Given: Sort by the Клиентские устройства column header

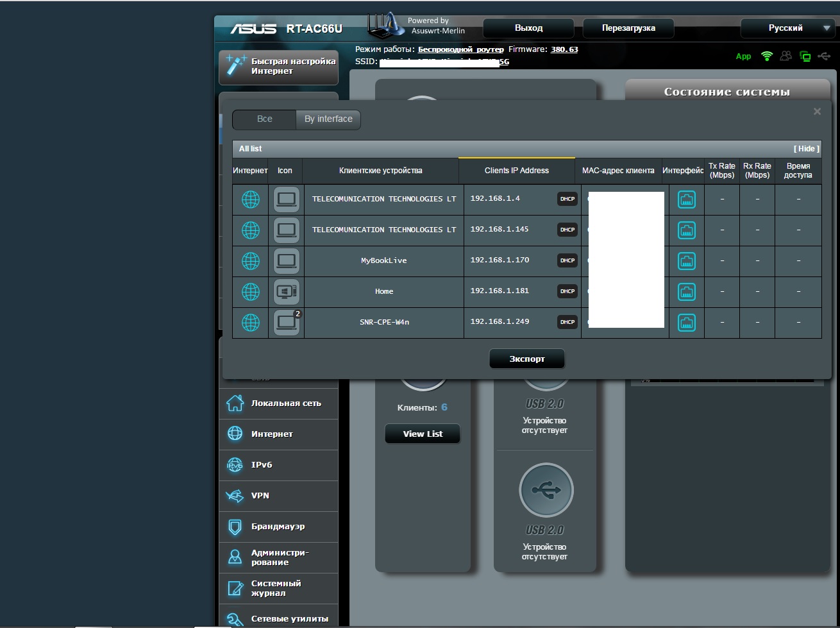Looking at the screenshot, I should (x=381, y=171).
